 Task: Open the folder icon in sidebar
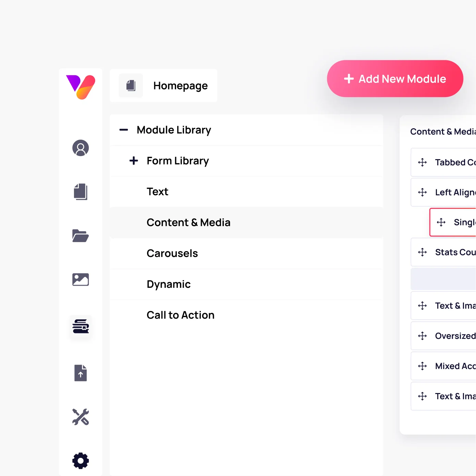pos(81,236)
